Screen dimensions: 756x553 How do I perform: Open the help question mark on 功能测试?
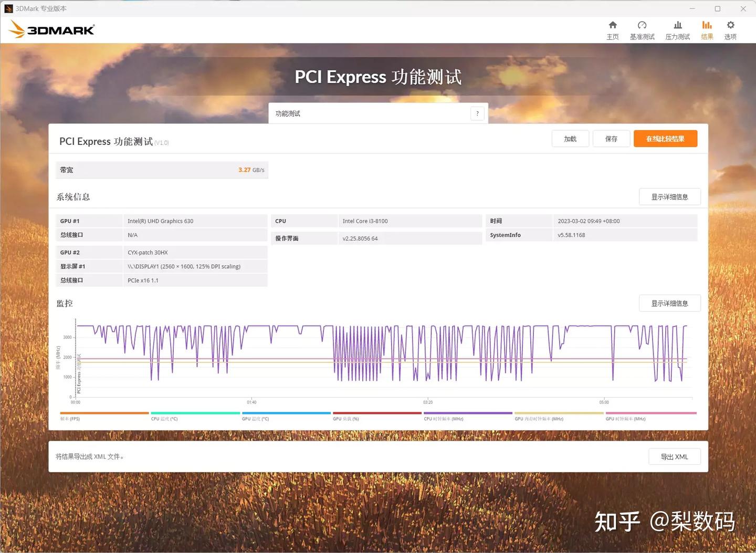(x=477, y=113)
